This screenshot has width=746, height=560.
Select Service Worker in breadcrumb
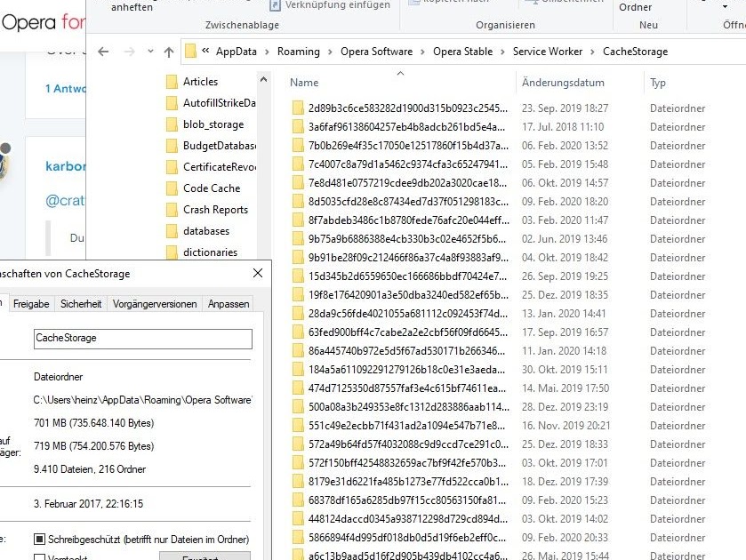point(547,52)
